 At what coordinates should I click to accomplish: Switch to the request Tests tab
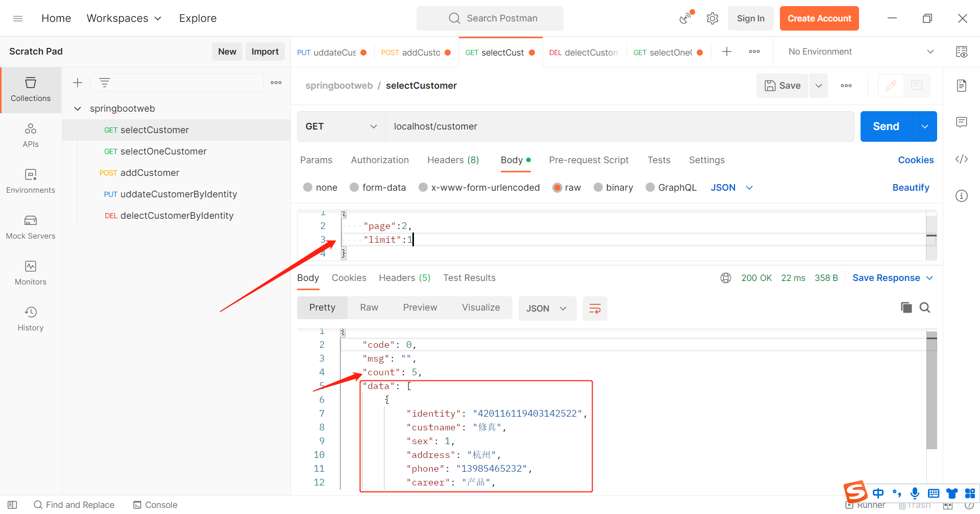point(659,160)
